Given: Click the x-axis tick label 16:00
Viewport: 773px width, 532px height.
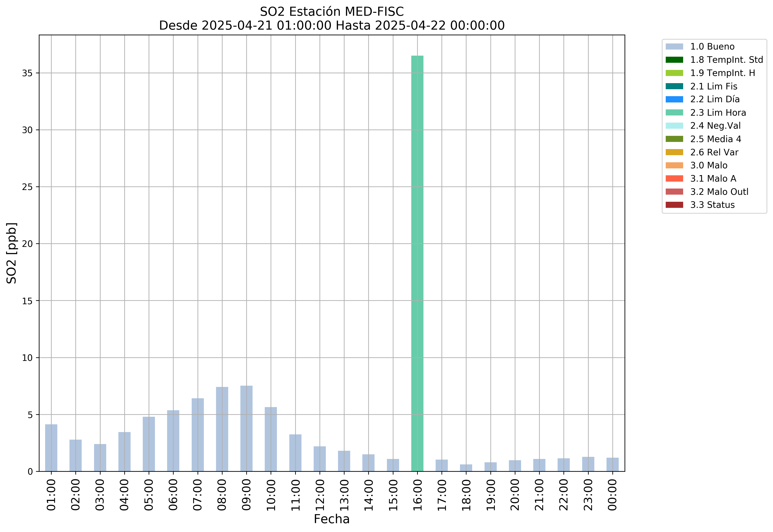Looking at the screenshot, I should click(418, 495).
